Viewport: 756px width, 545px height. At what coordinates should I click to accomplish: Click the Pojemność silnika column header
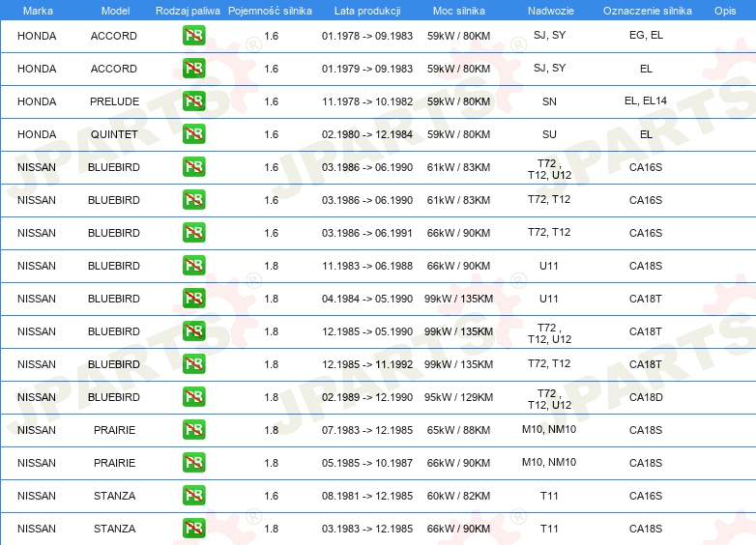270,11
